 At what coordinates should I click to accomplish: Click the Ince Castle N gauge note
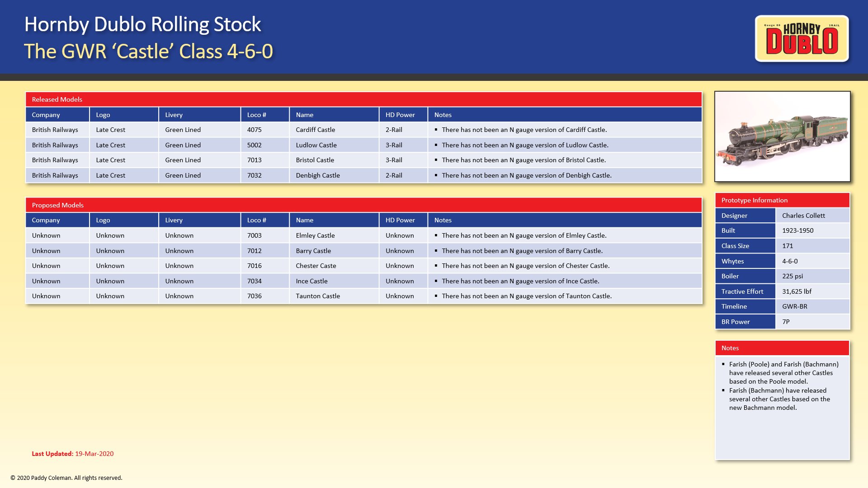(x=517, y=281)
